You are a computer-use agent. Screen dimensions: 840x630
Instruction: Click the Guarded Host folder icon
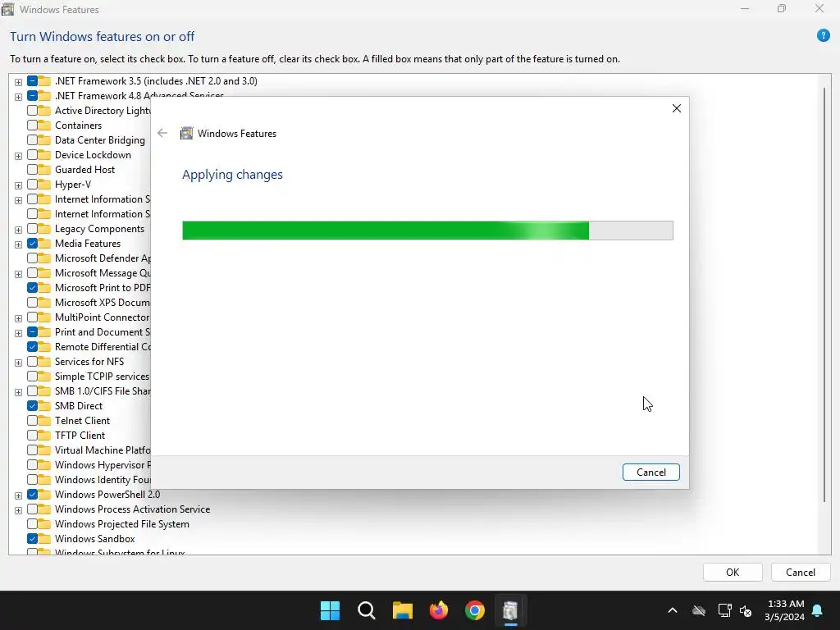pyautogui.click(x=44, y=169)
